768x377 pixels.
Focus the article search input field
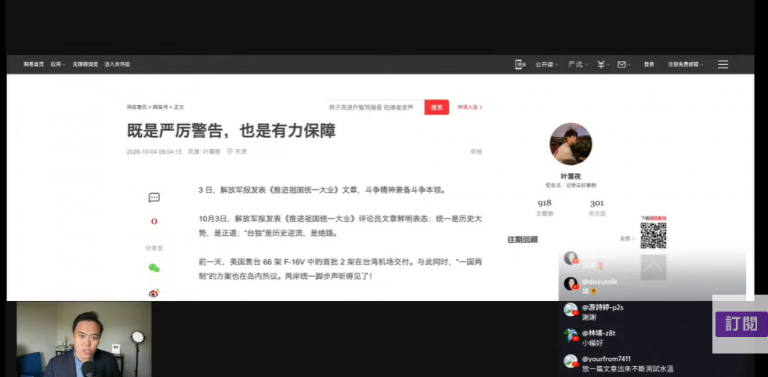click(x=374, y=107)
